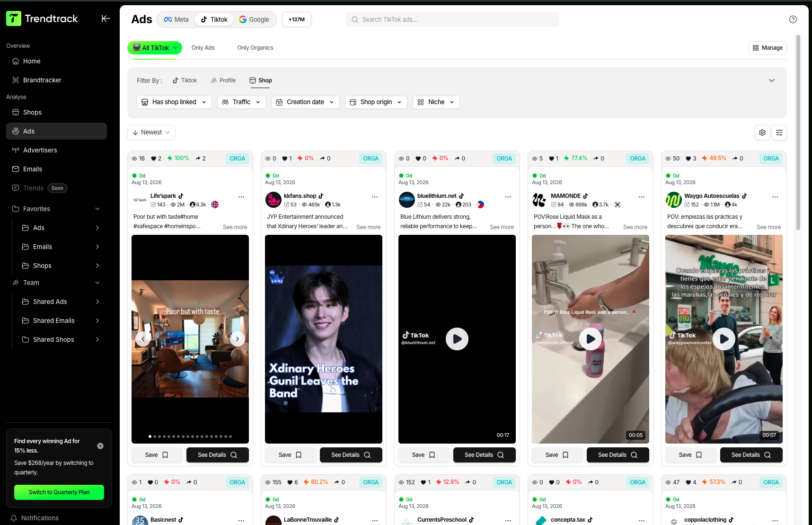Image resolution: width=812 pixels, height=525 pixels.
Task: Open bluelithium.net avatar
Action: coord(407,200)
